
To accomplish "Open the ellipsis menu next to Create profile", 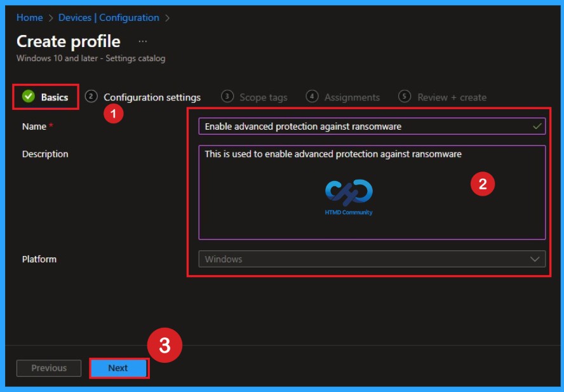I will [x=143, y=40].
